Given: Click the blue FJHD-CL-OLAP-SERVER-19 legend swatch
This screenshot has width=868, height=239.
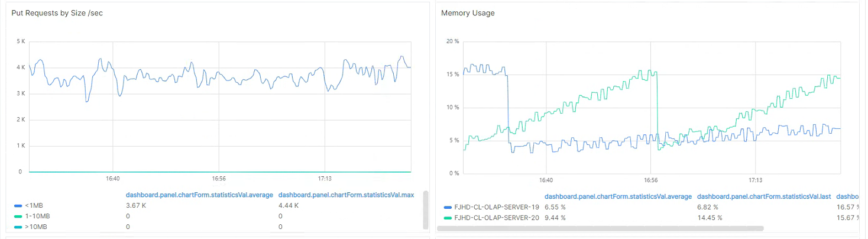Looking at the screenshot, I should click(448, 208).
